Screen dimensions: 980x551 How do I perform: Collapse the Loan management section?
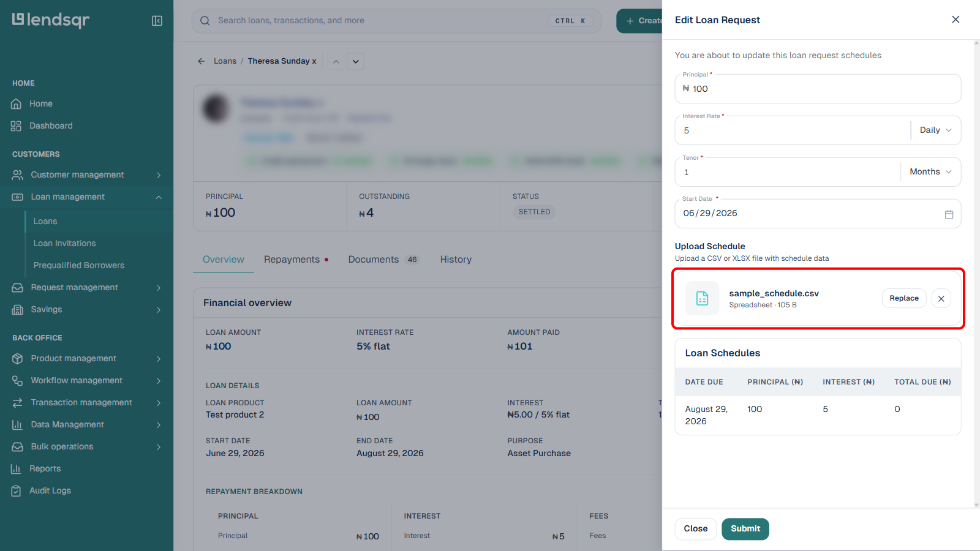point(86,197)
